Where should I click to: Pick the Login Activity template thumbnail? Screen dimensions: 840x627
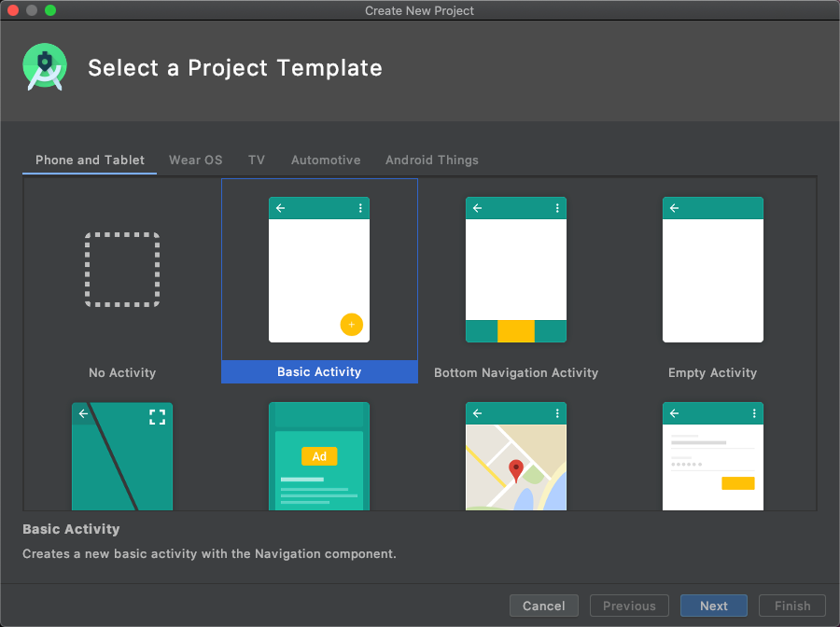[x=713, y=456]
